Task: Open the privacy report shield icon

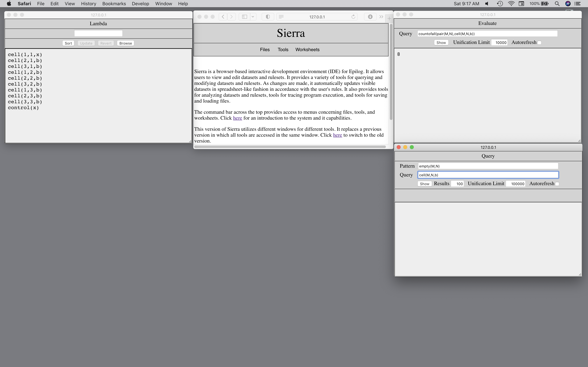Action: (268, 17)
